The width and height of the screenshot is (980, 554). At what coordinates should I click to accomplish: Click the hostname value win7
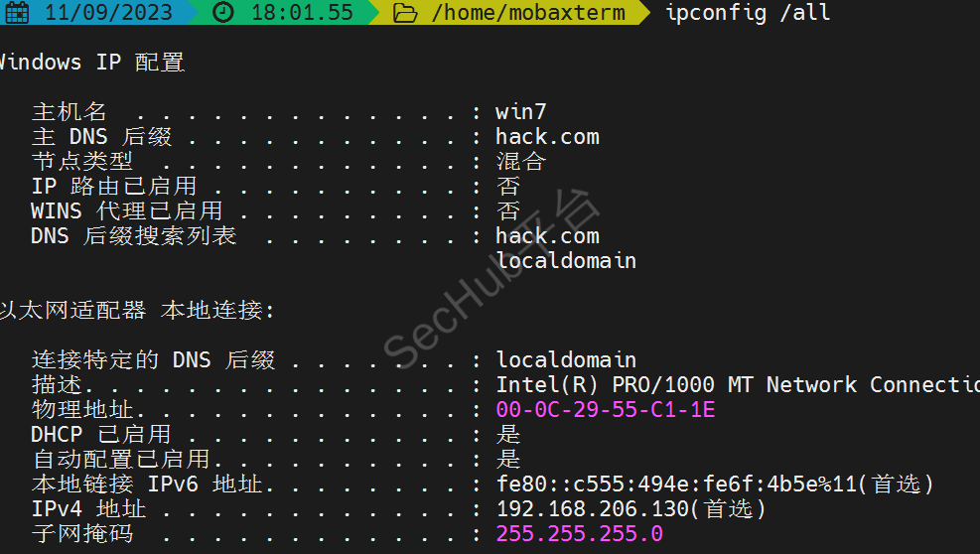521,111
